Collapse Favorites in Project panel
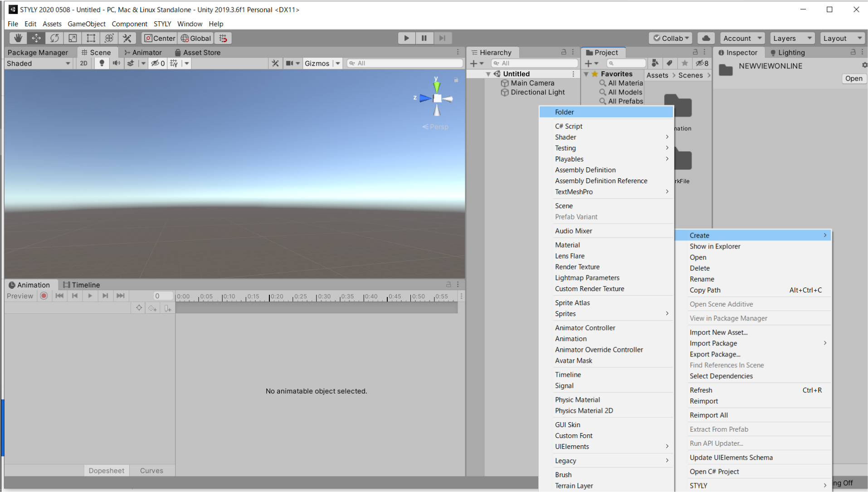This screenshot has height=492, width=868. click(586, 74)
